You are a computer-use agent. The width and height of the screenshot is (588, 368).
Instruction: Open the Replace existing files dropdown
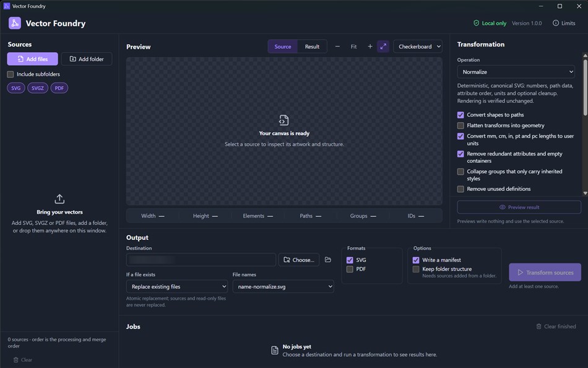click(x=177, y=286)
